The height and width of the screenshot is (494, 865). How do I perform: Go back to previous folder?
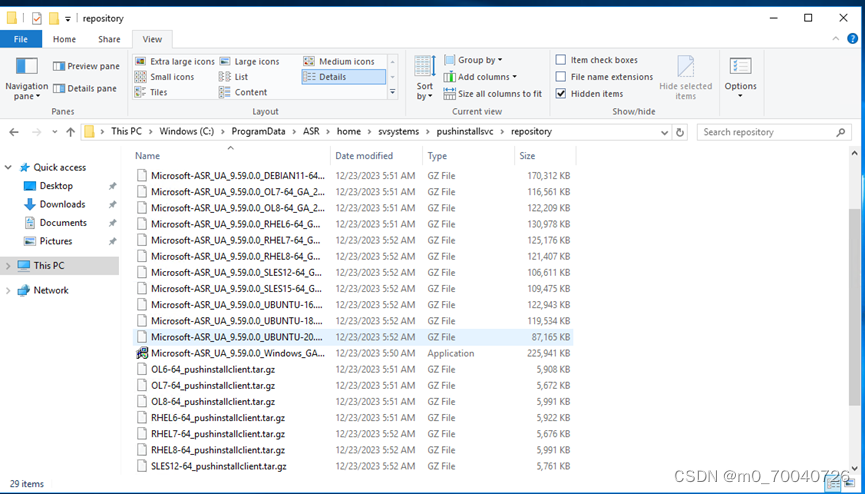14,132
